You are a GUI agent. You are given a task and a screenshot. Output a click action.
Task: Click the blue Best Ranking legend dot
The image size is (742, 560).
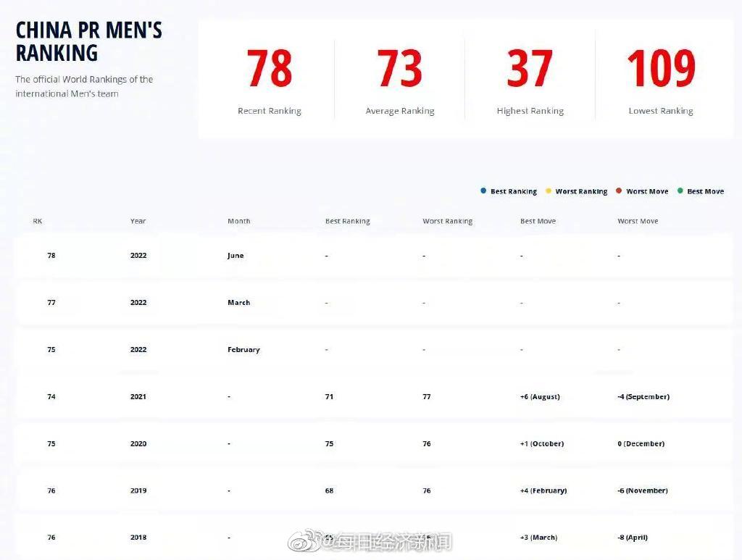[x=483, y=191]
